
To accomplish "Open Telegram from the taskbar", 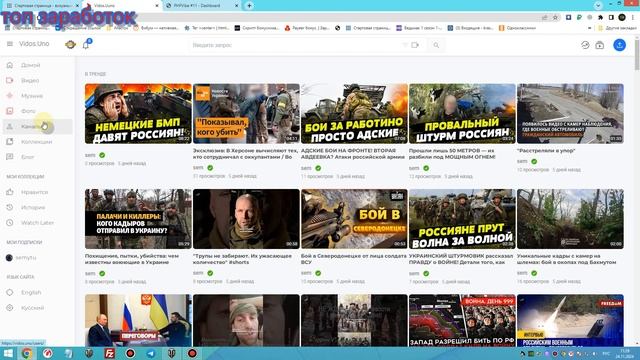I will coord(151,353).
